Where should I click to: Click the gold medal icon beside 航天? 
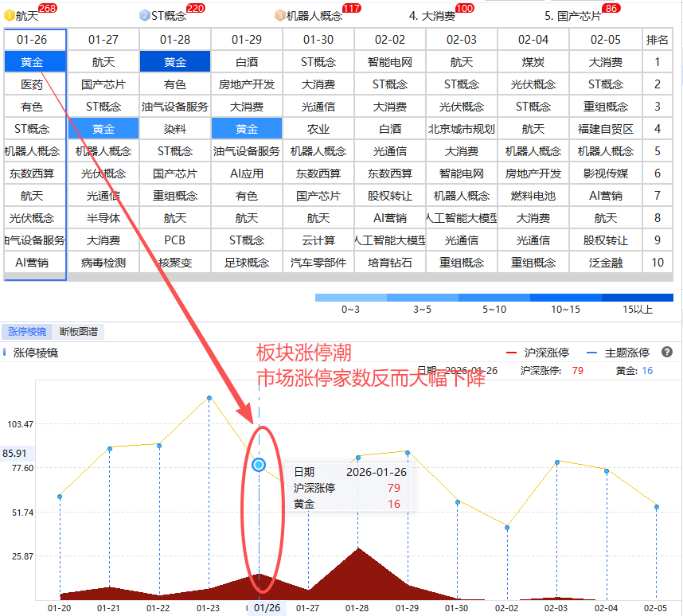(10, 15)
